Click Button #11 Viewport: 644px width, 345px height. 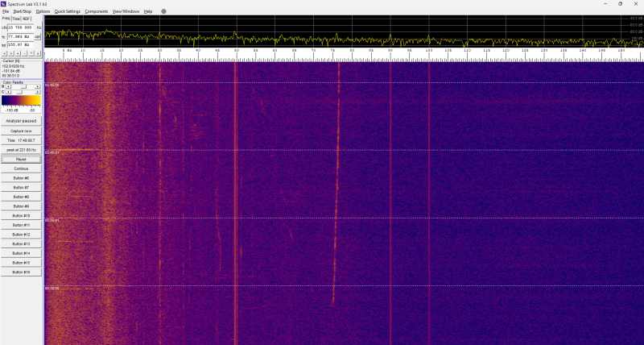[21, 225]
